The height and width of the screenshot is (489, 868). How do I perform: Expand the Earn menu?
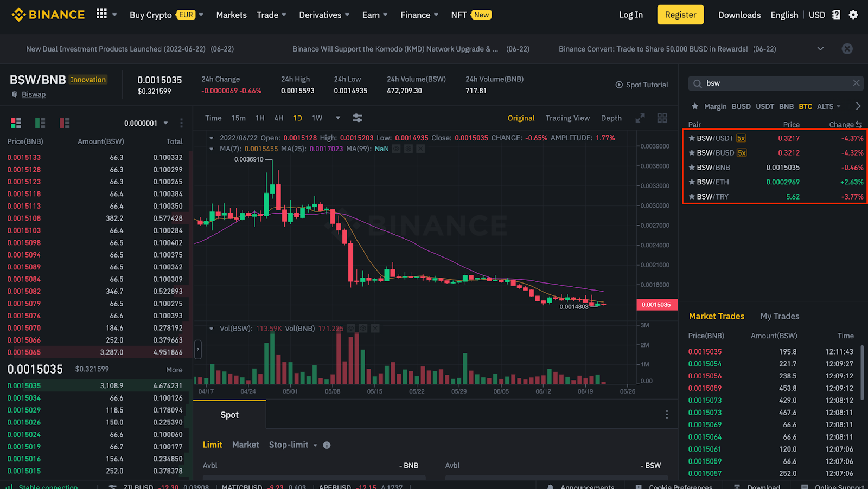pyautogui.click(x=375, y=15)
